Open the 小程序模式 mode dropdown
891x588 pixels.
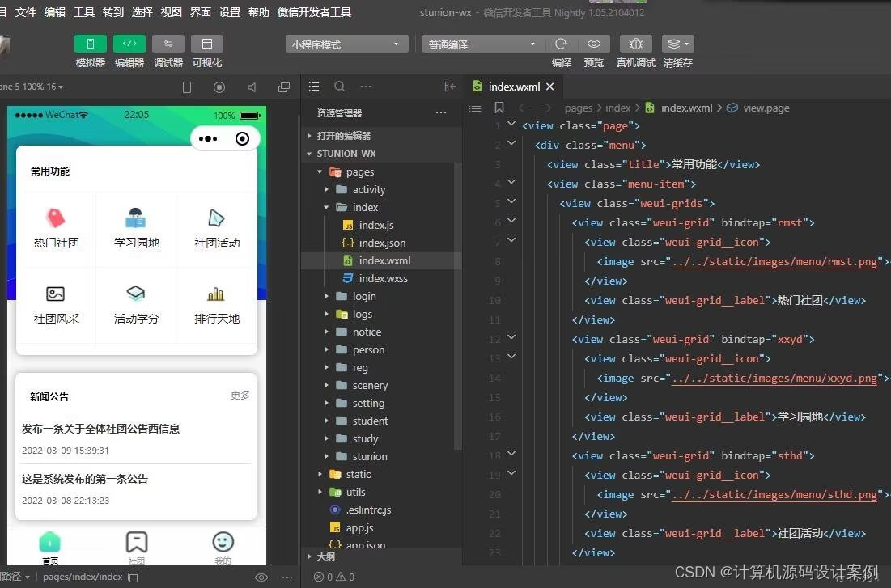346,44
